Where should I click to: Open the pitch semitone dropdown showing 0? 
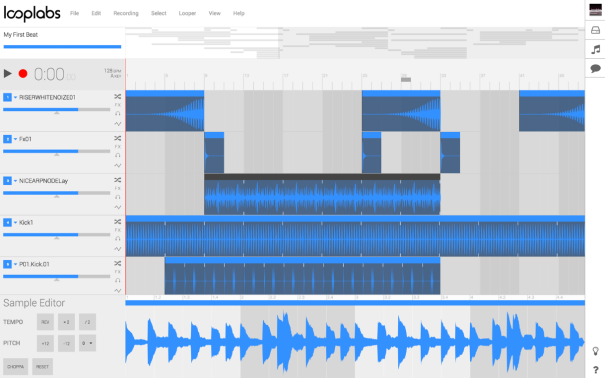click(x=87, y=343)
